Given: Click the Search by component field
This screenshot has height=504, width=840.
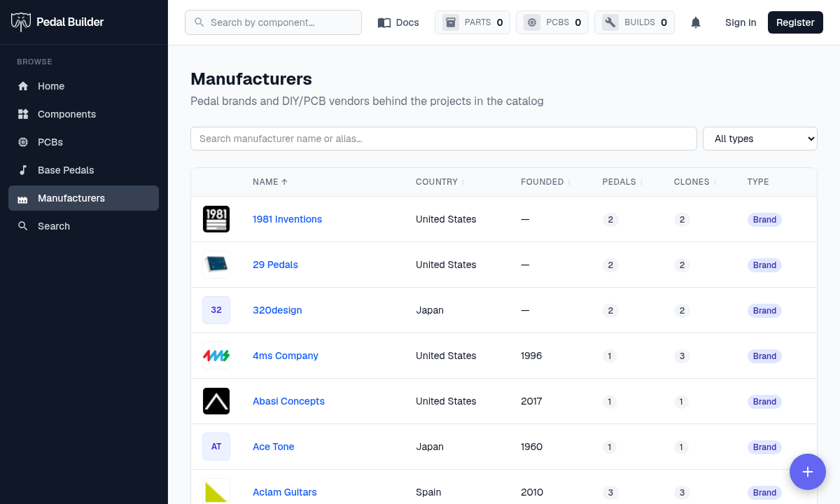Looking at the screenshot, I should click(273, 22).
